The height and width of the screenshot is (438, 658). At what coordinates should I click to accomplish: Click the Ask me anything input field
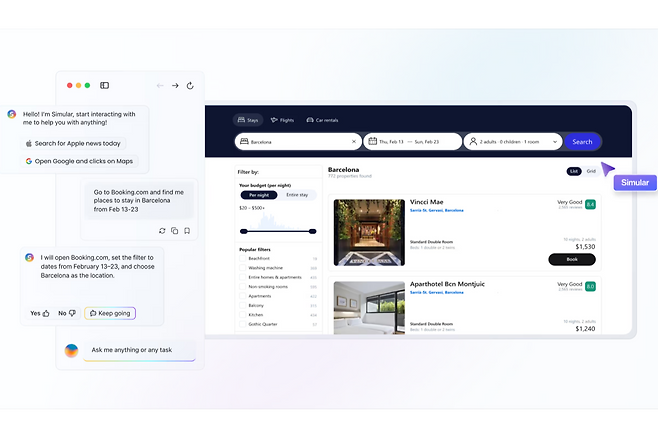138,350
